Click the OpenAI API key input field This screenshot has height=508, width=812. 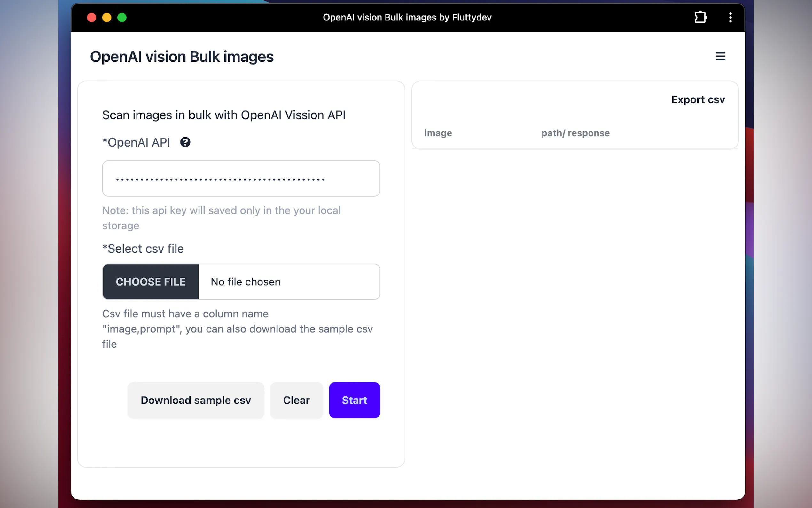coord(241,179)
